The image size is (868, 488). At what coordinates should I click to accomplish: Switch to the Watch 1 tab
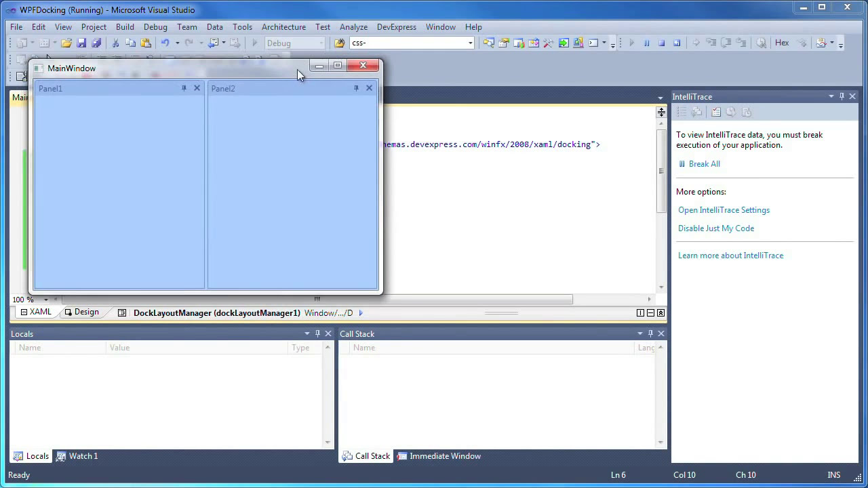pos(77,456)
